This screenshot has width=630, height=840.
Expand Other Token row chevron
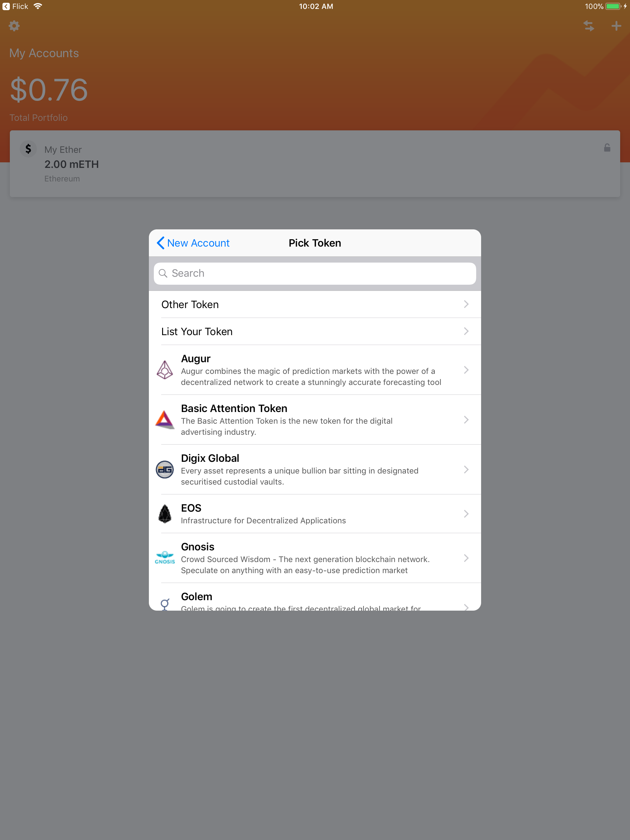pos(466,304)
